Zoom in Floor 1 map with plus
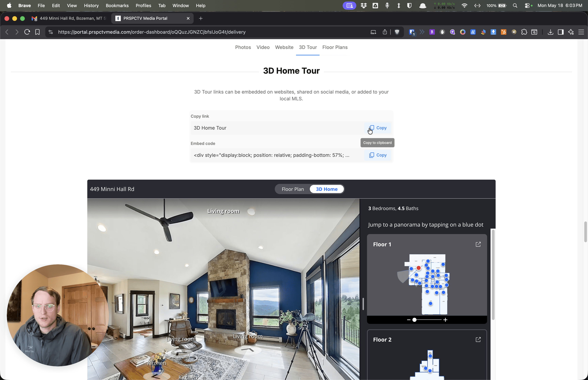The image size is (588, 380). [445, 320]
